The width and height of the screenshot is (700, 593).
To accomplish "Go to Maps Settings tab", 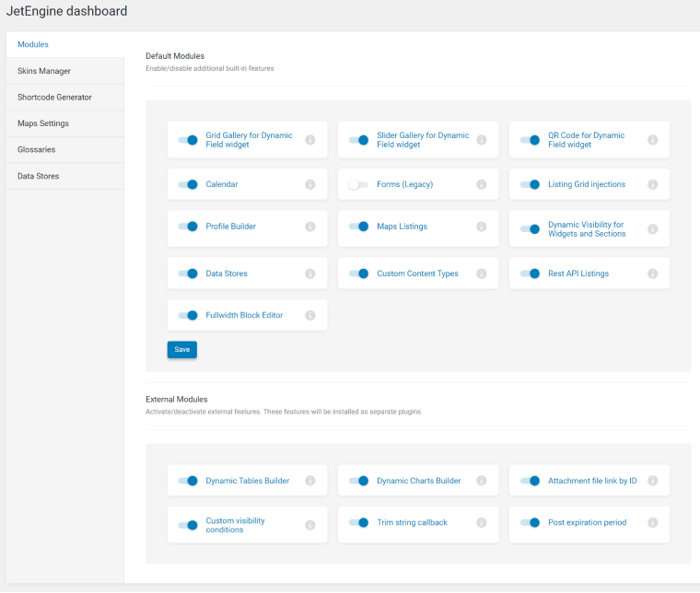I will click(x=65, y=123).
